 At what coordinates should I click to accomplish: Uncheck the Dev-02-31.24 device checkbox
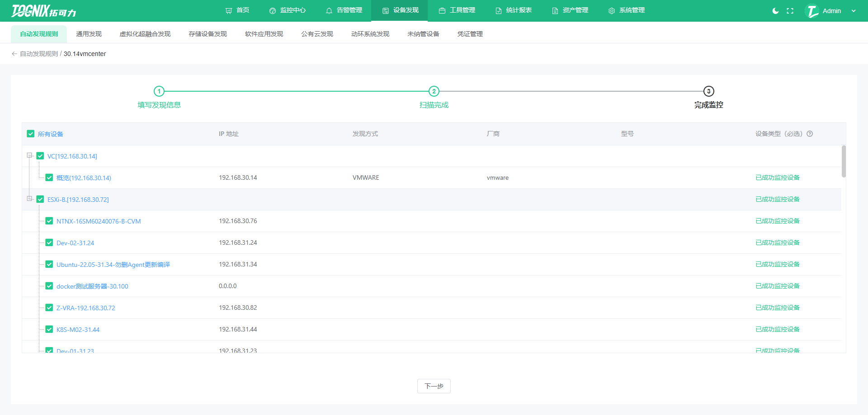click(49, 242)
